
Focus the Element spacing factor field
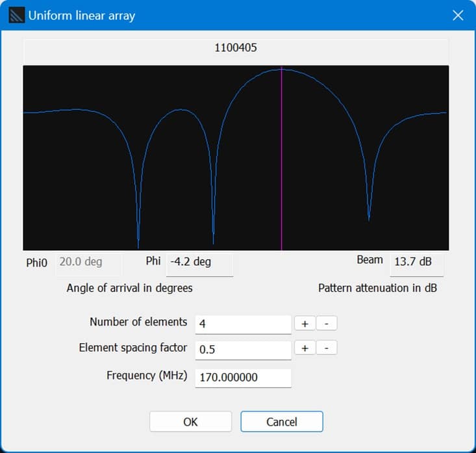(x=243, y=349)
